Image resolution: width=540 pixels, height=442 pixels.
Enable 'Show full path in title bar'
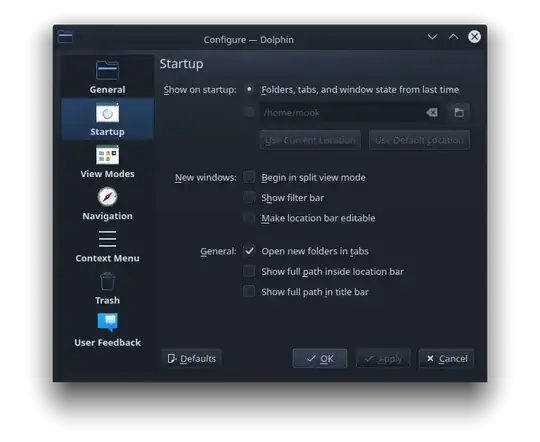(249, 291)
